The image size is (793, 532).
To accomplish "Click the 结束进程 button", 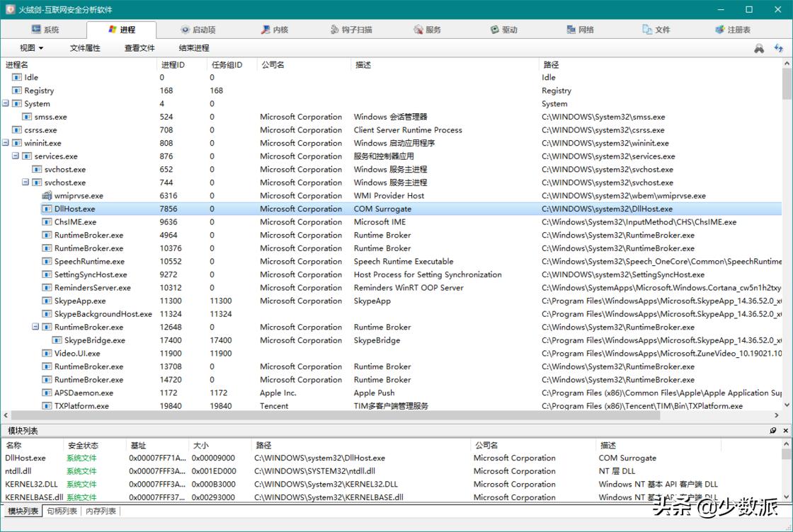I will (193, 48).
